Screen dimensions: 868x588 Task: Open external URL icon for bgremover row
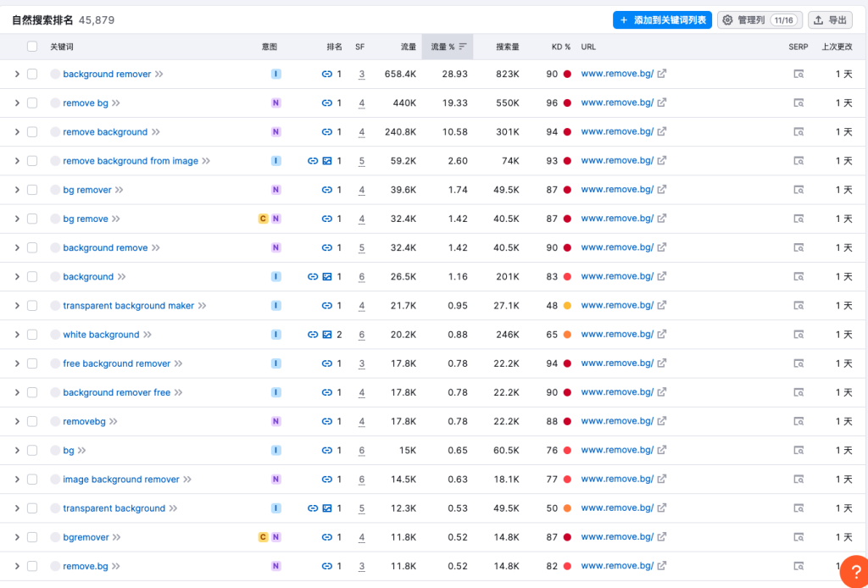coord(661,536)
